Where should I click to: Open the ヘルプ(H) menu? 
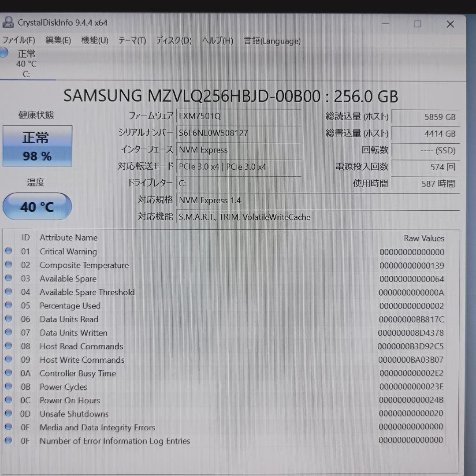click(218, 41)
